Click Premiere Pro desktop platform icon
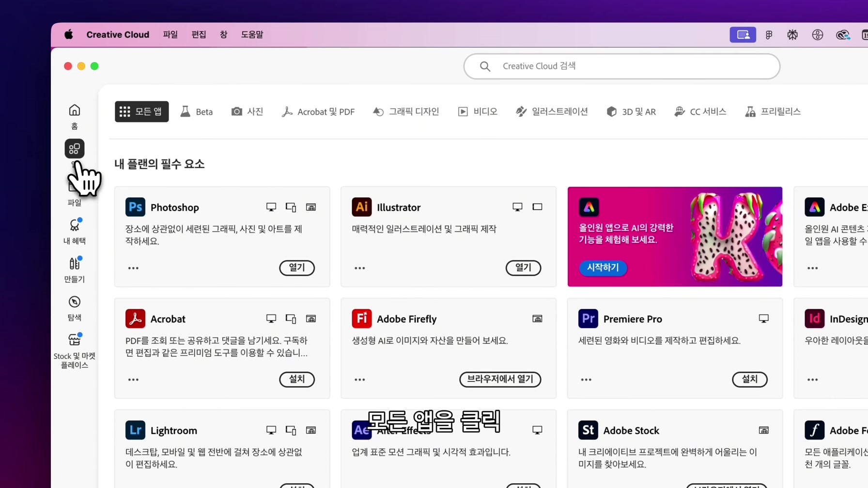 click(x=763, y=318)
